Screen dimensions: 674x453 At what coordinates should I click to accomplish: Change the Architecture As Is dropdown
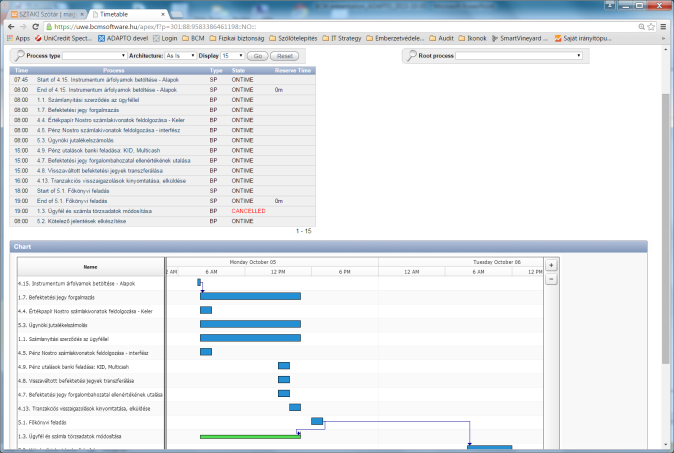tap(180, 56)
